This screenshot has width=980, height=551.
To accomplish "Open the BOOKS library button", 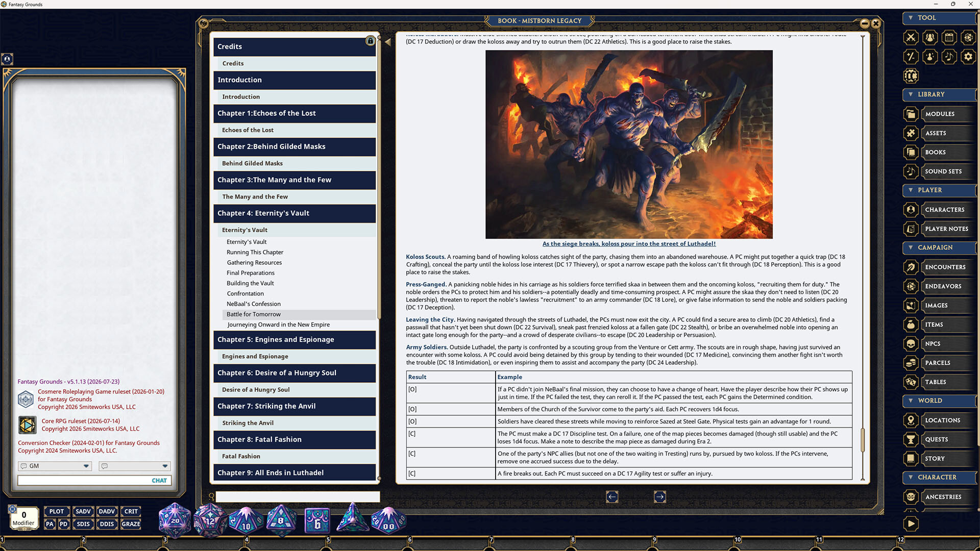I will pos(948,152).
